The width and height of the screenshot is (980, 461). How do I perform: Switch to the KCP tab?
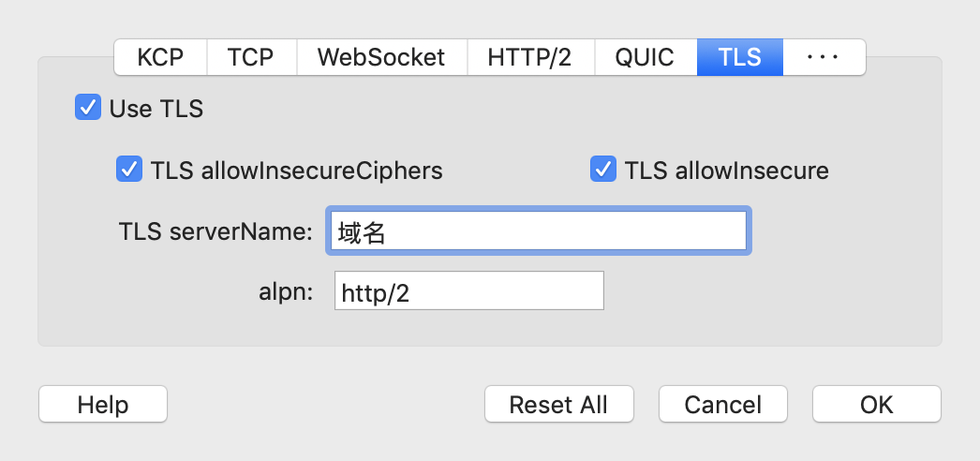[x=160, y=57]
